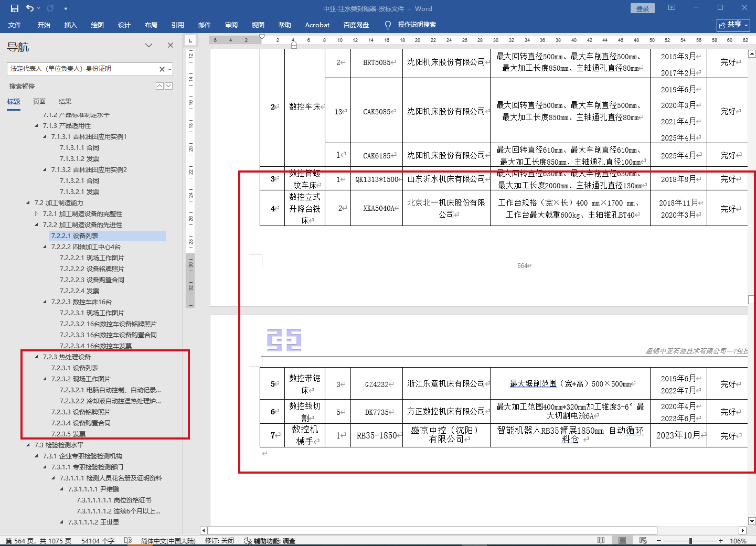Switch to the 结果 navigation tab
The height and width of the screenshot is (546, 756).
(65, 102)
